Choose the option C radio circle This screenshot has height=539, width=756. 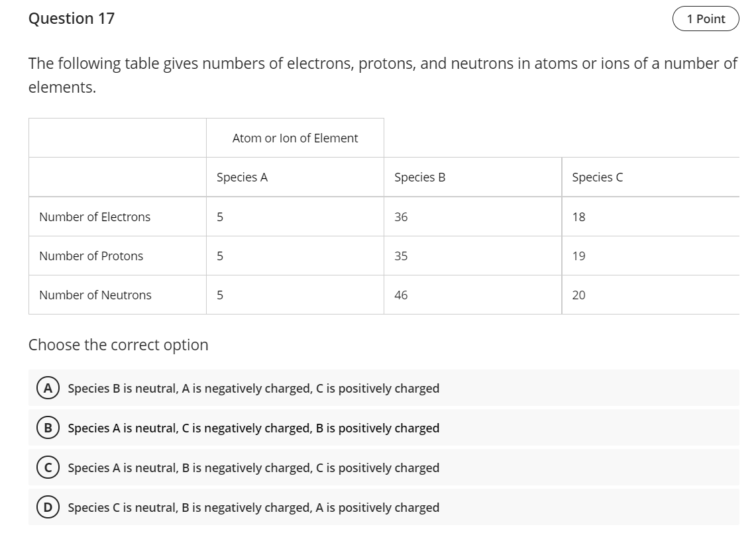[x=48, y=467]
